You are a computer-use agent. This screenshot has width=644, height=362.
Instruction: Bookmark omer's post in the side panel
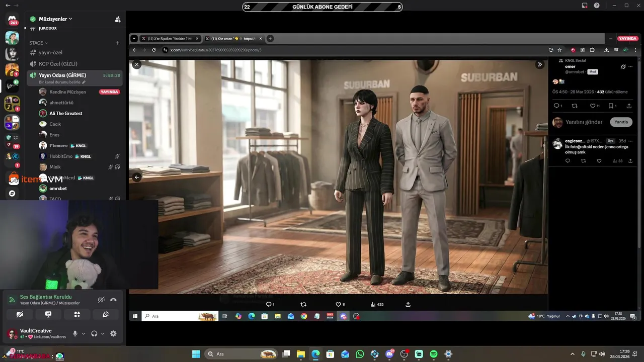tap(612, 106)
